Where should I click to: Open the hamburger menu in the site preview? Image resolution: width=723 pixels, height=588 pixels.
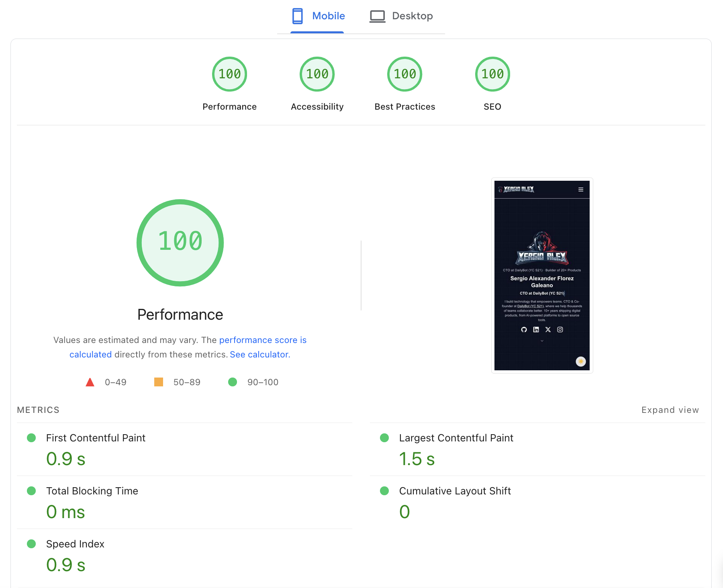[581, 190]
